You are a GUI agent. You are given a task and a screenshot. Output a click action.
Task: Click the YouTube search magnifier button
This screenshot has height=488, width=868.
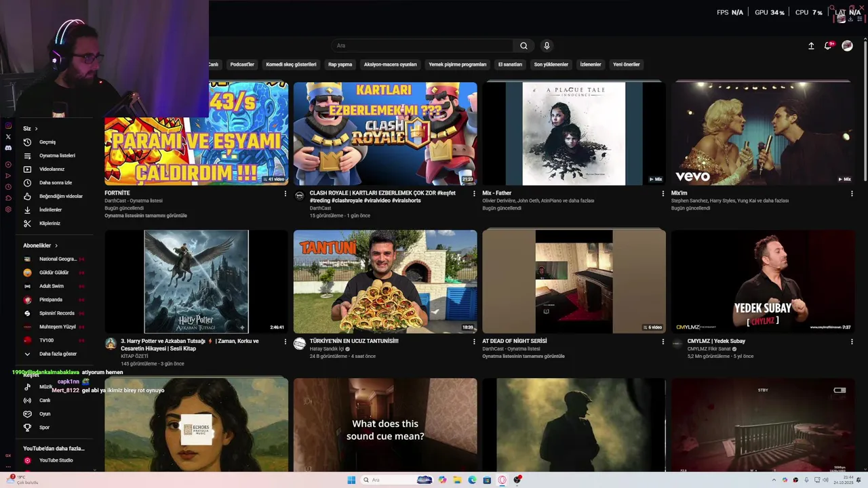tap(524, 45)
